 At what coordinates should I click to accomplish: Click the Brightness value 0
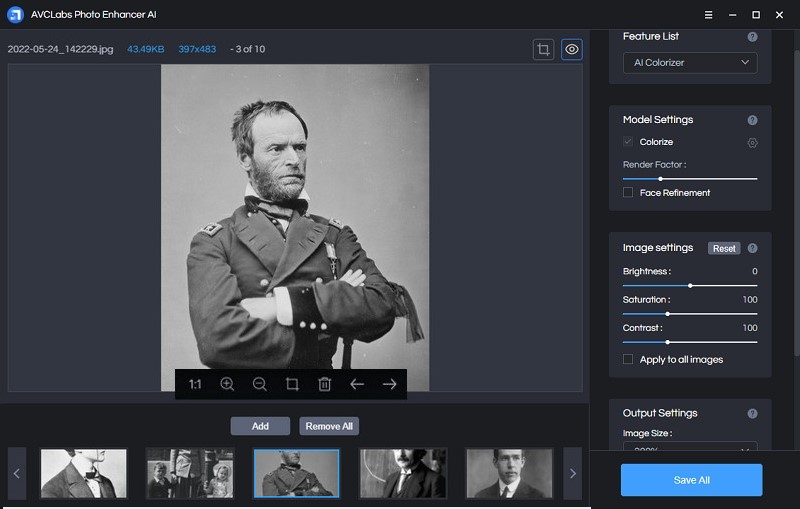click(755, 271)
